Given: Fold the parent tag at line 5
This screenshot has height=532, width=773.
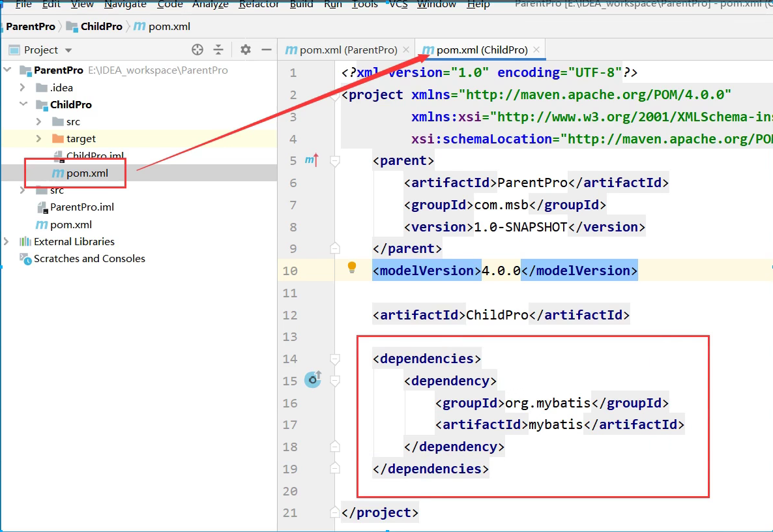Looking at the screenshot, I should point(335,161).
